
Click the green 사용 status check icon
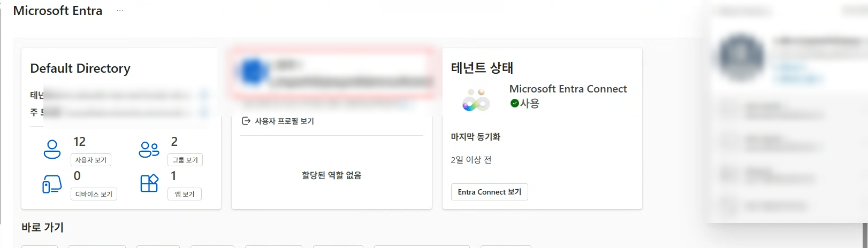(514, 103)
